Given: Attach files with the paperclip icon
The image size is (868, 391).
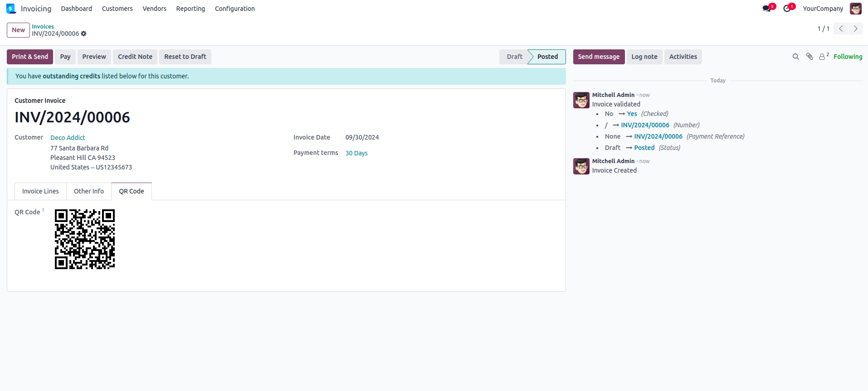Looking at the screenshot, I should point(809,57).
